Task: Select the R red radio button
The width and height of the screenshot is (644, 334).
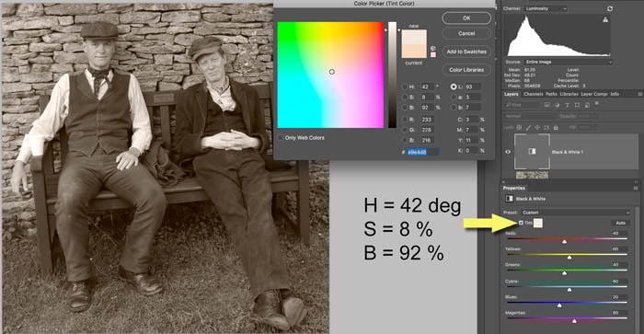Action: click(x=405, y=120)
